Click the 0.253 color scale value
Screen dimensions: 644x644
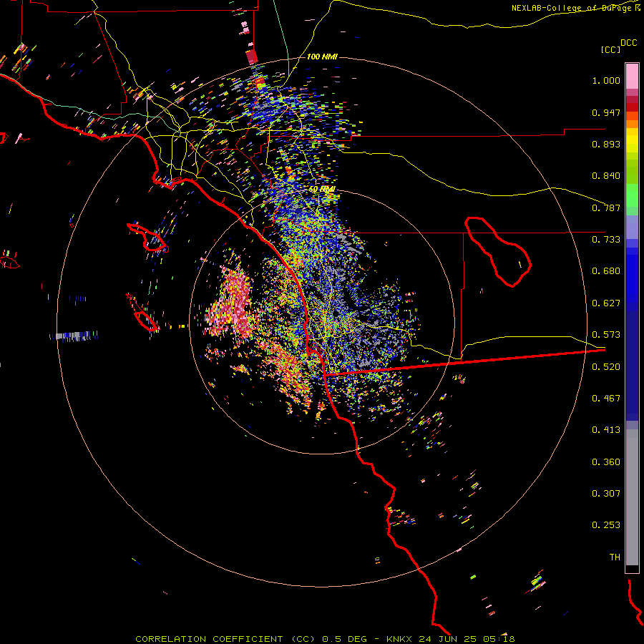point(606,525)
